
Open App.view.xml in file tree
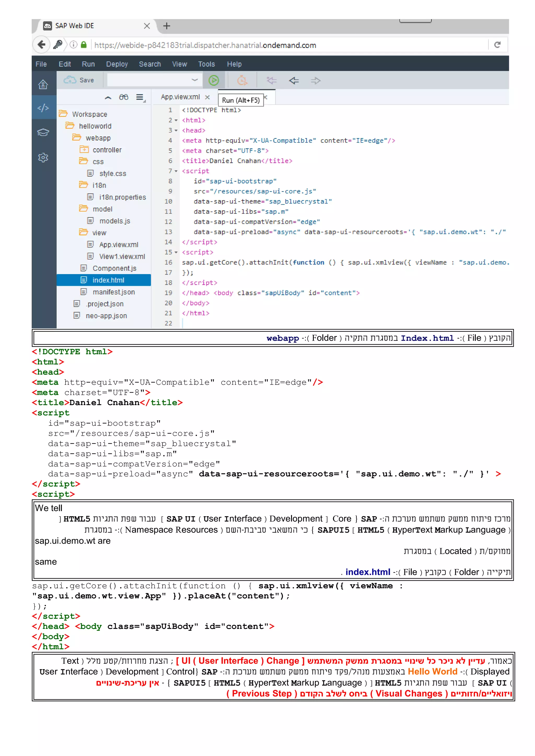coord(119,245)
